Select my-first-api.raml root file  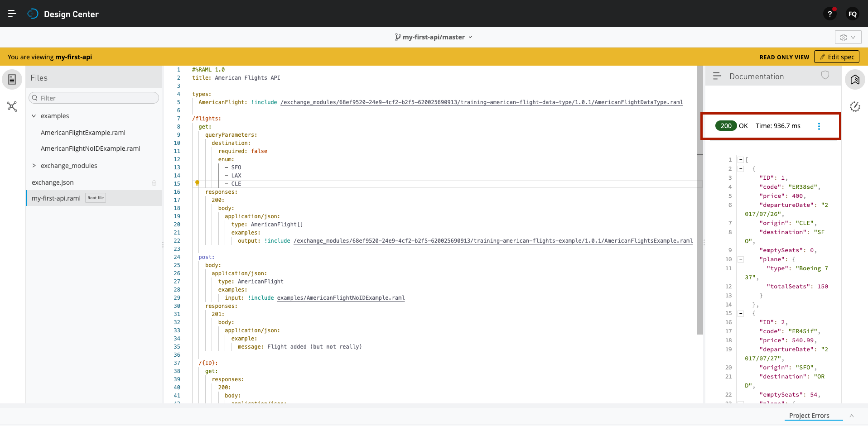94,198
